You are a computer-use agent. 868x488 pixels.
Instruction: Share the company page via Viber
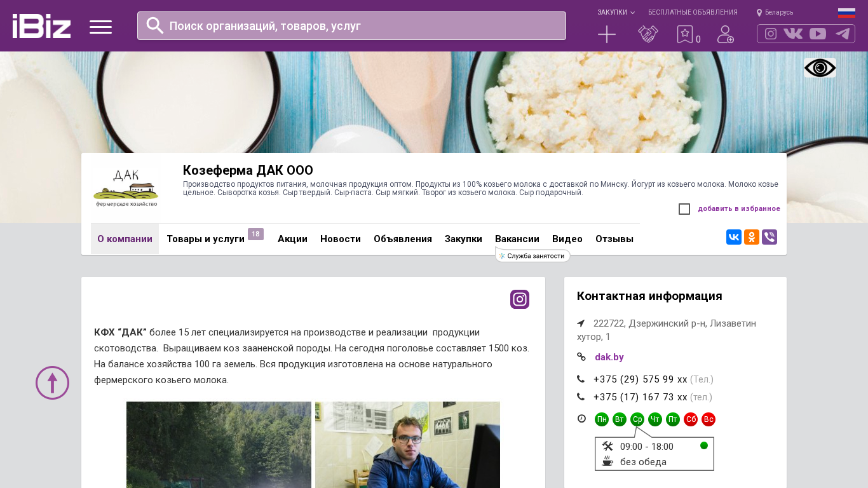point(770,237)
